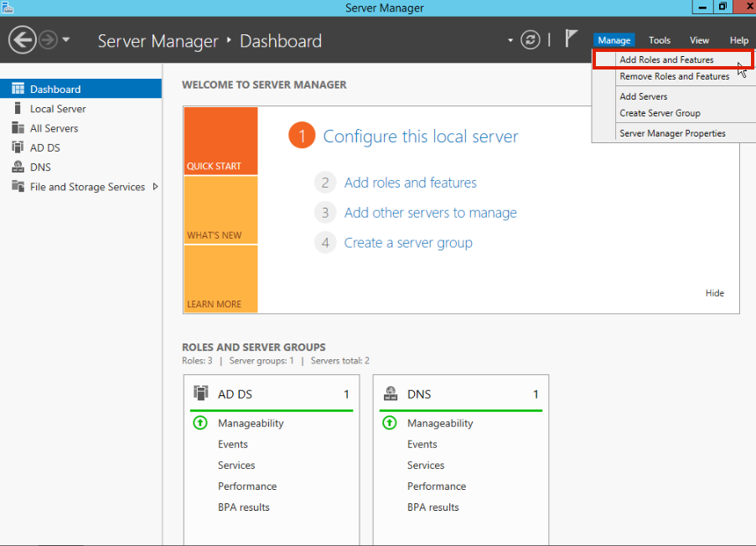
Task: Click the 'Create a server group' link
Action: (408, 243)
